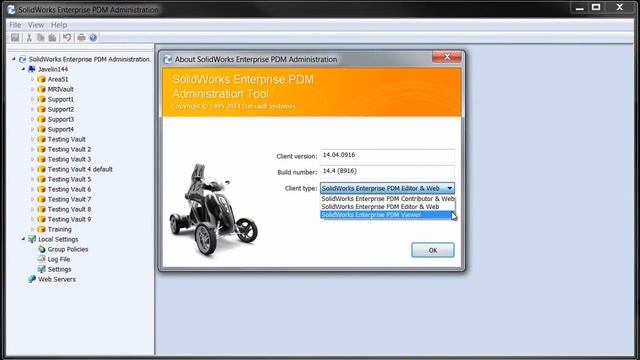Select the Testing Vault 8 item
The width and height of the screenshot is (640, 360).
tap(69, 209)
